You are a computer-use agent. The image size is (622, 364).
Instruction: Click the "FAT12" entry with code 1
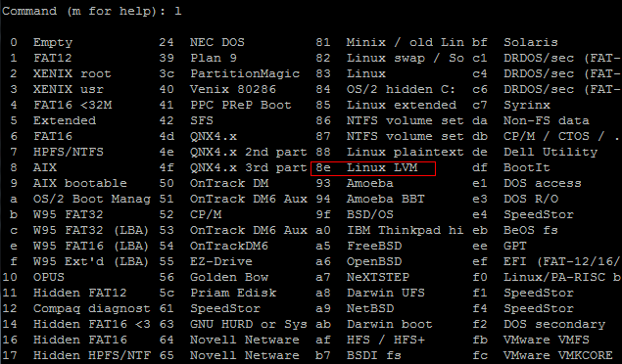pos(53,58)
